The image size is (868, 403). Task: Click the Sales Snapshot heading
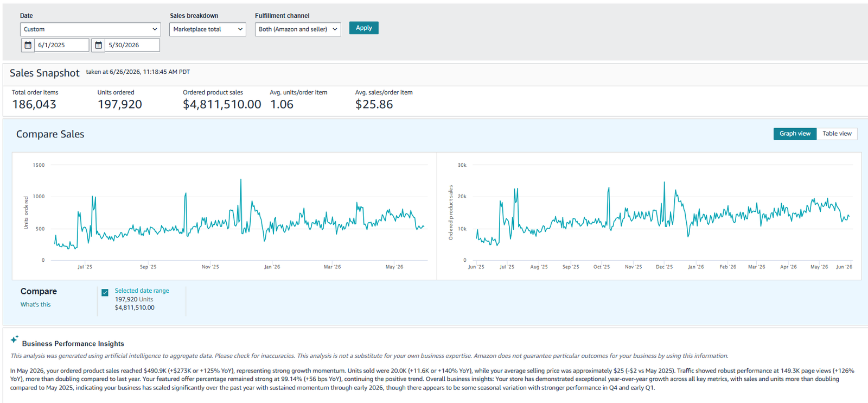click(44, 73)
